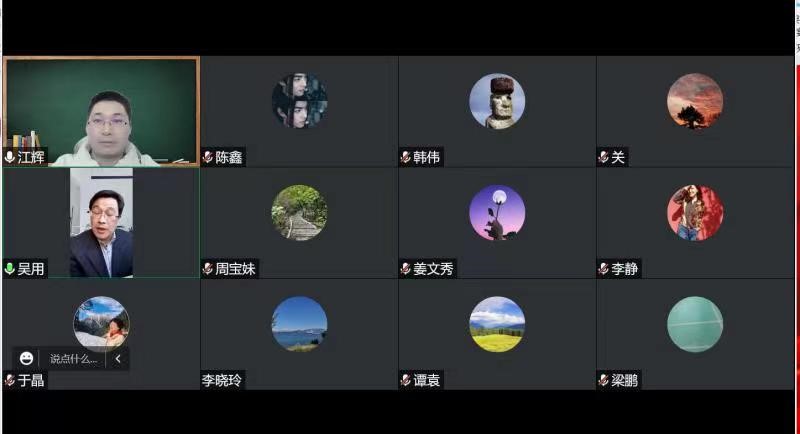
Task: Click the muted microphone icon beside 陈鑫
Action: [x=208, y=157]
